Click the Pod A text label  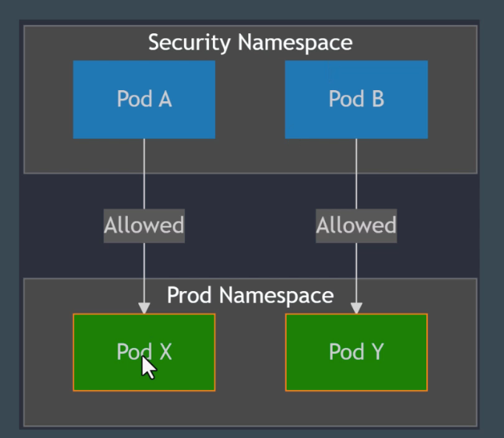144,99
